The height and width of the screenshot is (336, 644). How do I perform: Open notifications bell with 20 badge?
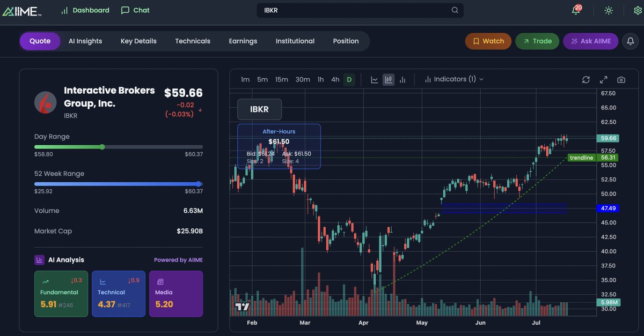pos(576,10)
